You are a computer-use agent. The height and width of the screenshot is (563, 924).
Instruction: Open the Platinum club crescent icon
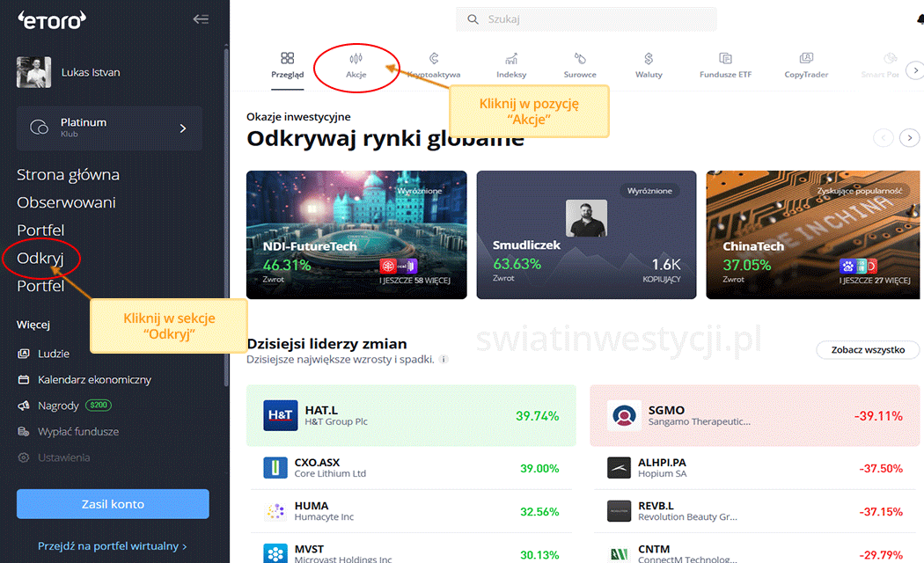tap(39, 128)
